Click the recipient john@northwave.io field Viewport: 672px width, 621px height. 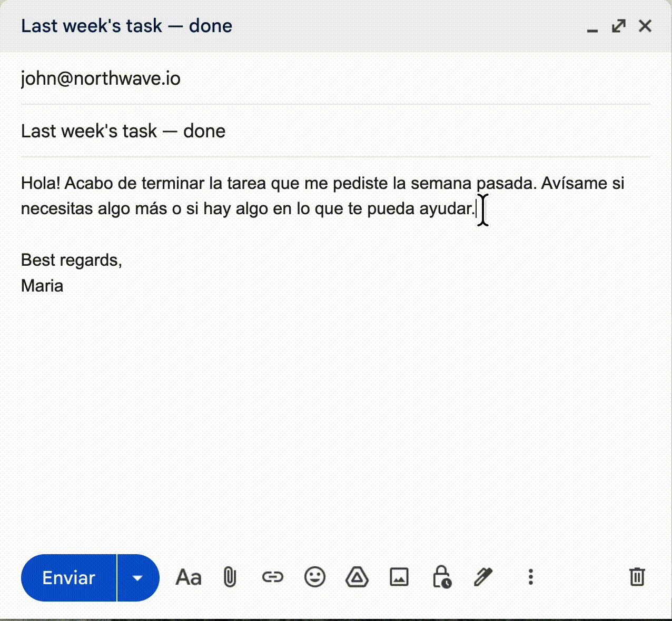pos(335,78)
